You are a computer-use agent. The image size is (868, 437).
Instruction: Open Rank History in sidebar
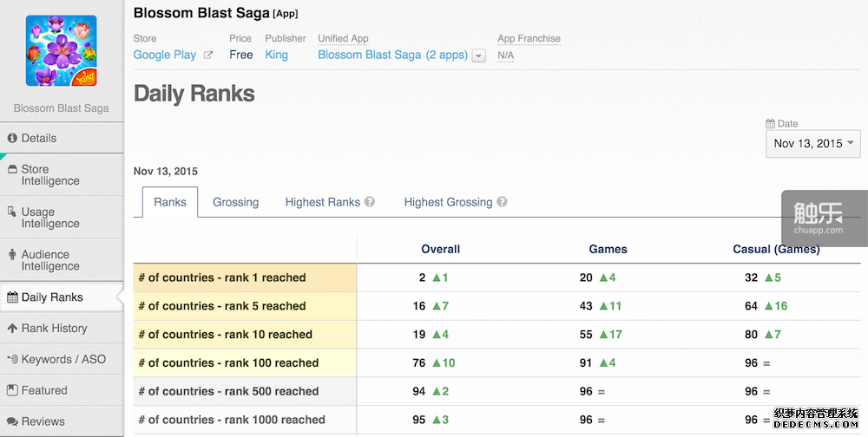pos(62,328)
